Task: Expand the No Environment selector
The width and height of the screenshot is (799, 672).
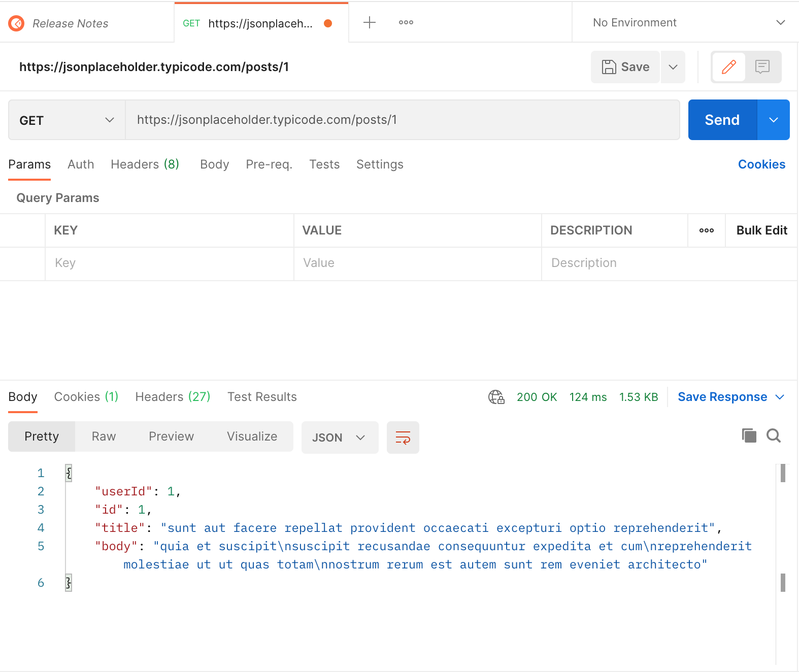Action: click(689, 22)
